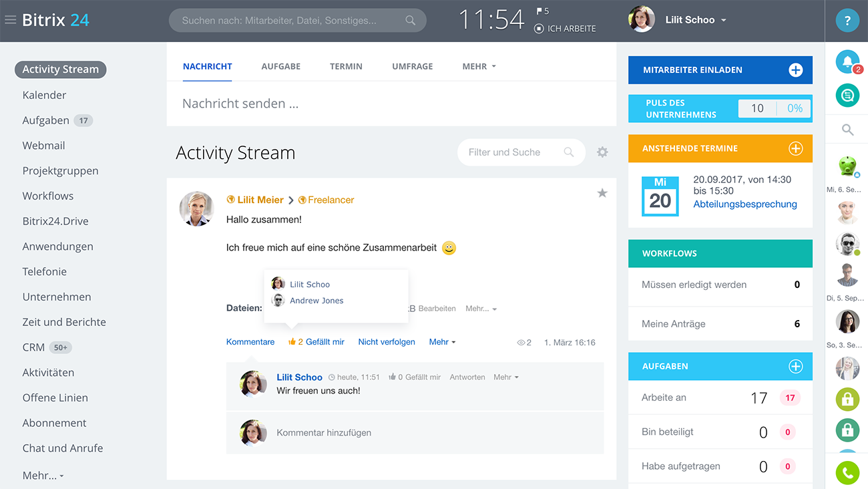Select Activity Stream in left menu

(60, 69)
